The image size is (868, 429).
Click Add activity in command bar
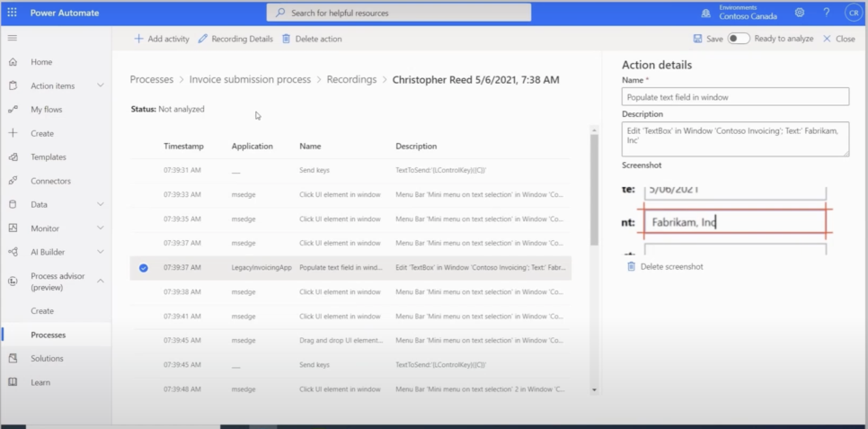(x=162, y=39)
